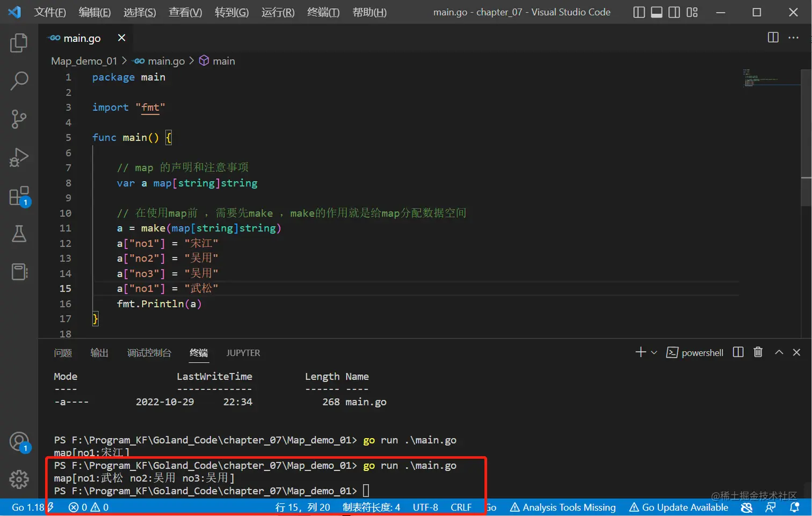
Task: Switch to the JUPYTER panel tab
Action: (243, 353)
